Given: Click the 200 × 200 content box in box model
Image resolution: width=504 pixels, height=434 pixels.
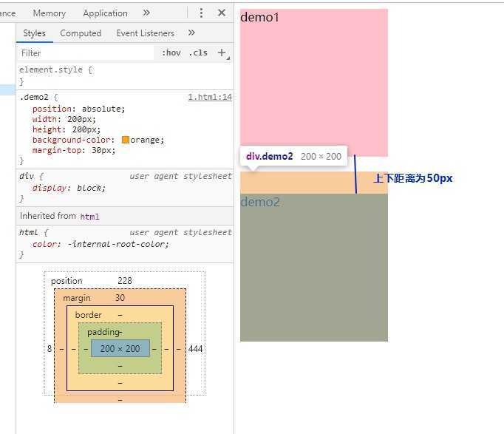Looking at the screenshot, I should [120, 348].
